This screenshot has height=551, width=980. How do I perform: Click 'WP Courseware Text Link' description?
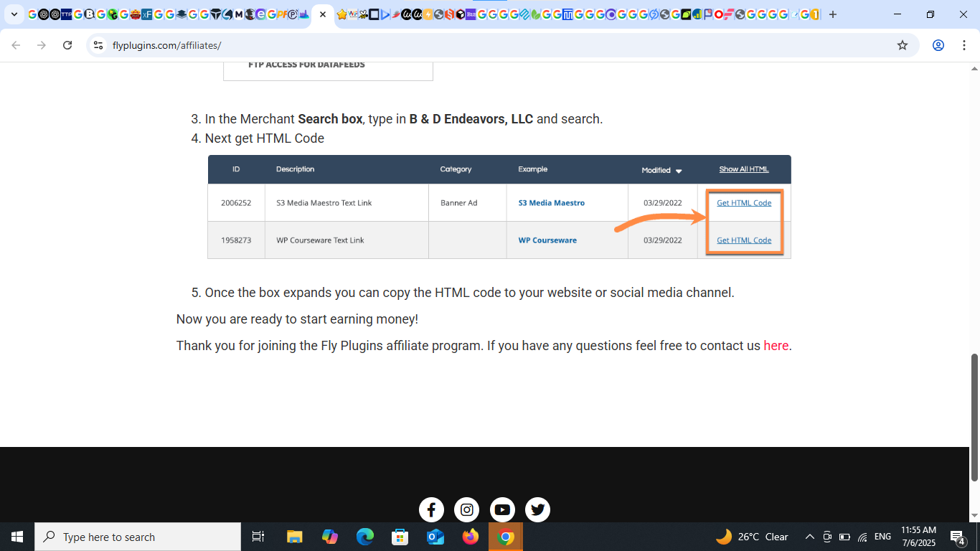[320, 240]
